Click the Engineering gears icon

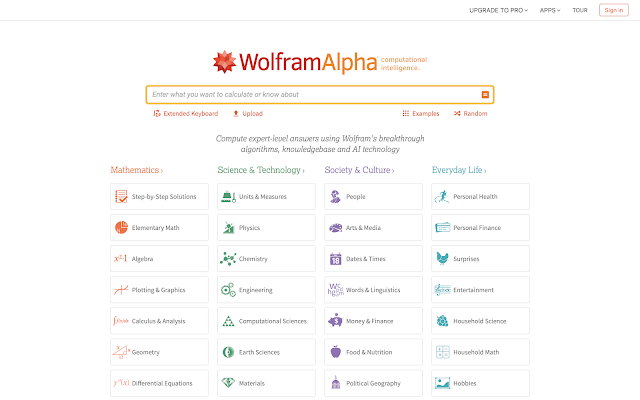tap(228, 290)
